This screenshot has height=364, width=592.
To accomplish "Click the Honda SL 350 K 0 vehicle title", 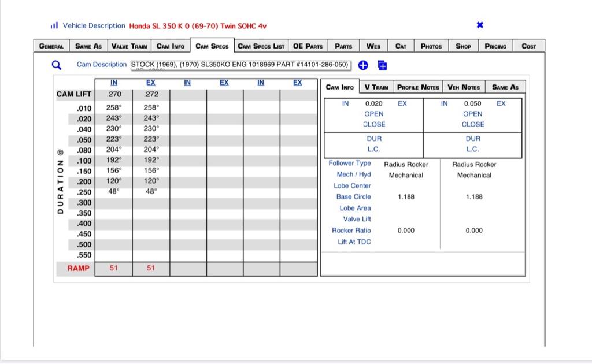I will [198, 26].
